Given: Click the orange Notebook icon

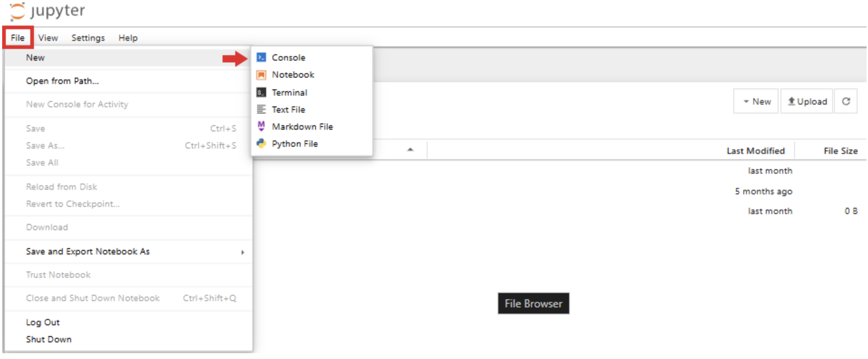Looking at the screenshot, I should click(261, 75).
